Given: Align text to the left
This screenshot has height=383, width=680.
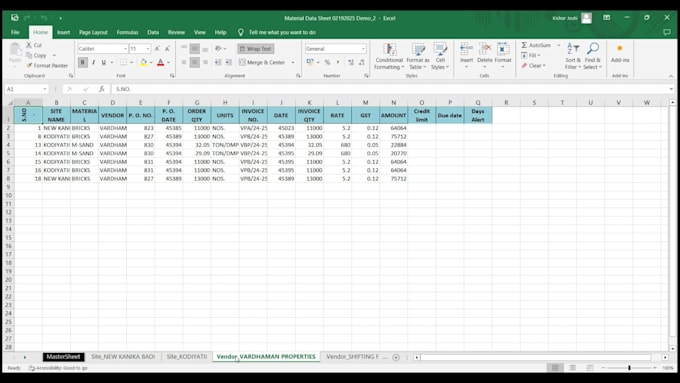Looking at the screenshot, I should [x=184, y=62].
